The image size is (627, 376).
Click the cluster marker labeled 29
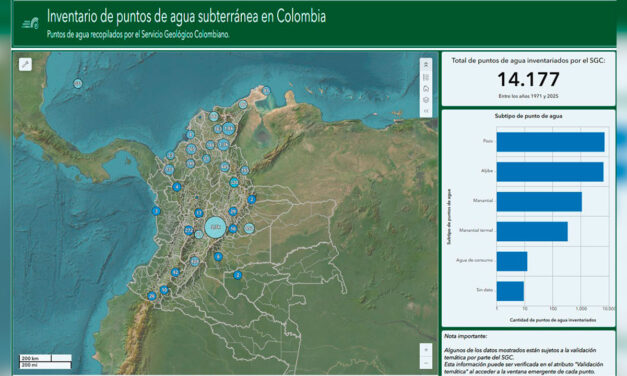pyautogui.click(x=233, y=211)
